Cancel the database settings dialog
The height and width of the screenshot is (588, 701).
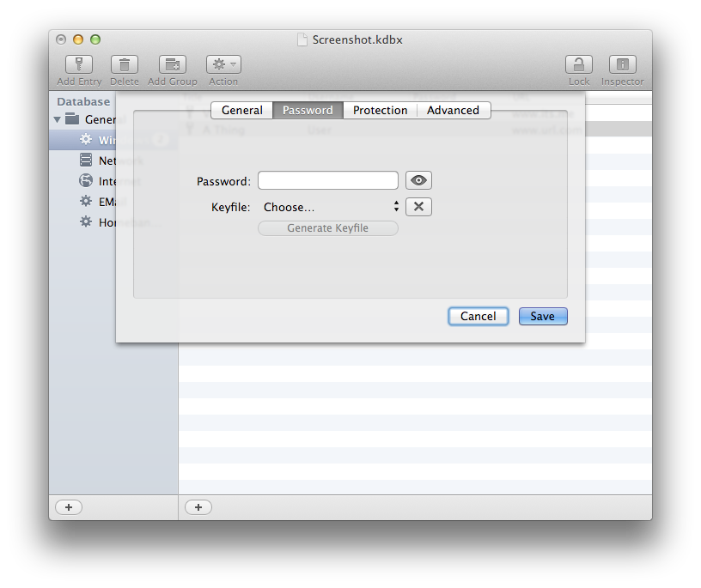coord(478,316)
